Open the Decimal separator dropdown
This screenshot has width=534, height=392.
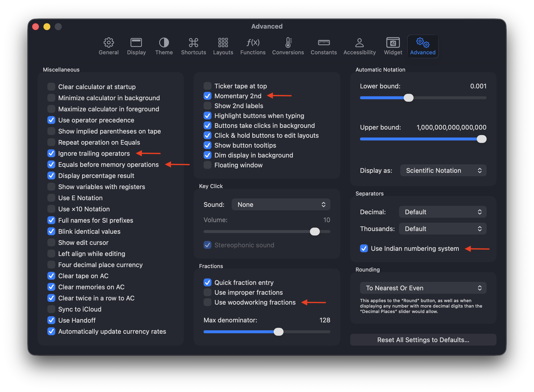pos(443,212)
